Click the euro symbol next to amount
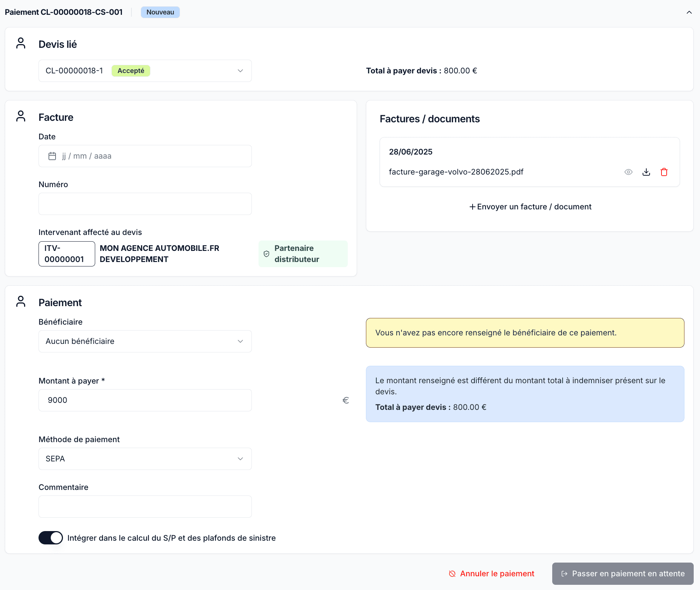Image resolution: width=700 pixels, height=590 pixels. (x=346, y=400)
